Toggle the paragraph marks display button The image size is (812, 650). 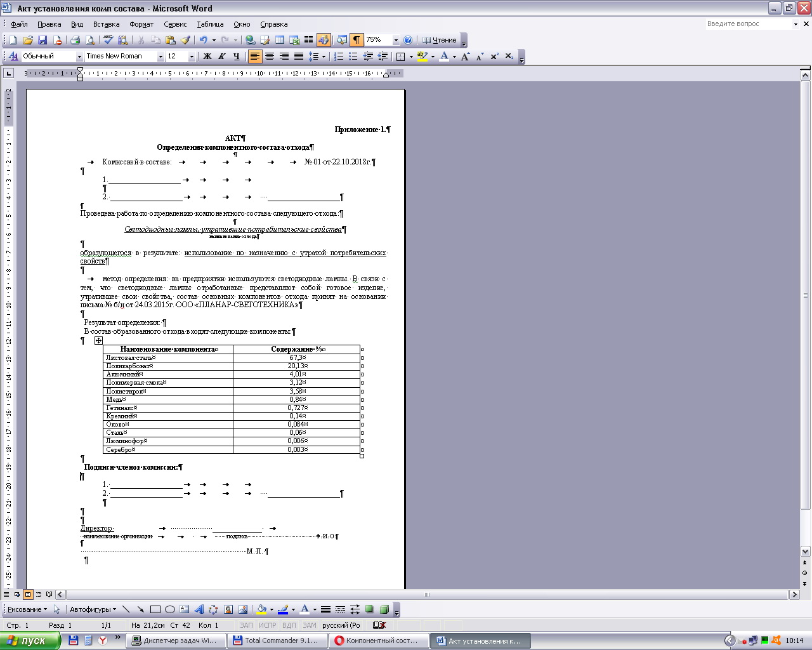point(357,40)
